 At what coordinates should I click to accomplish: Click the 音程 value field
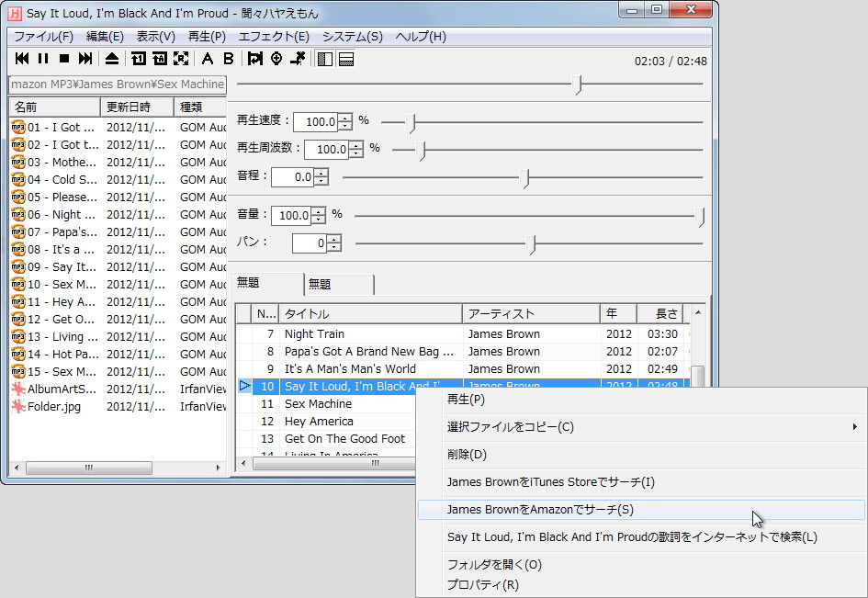coord(293,177)
